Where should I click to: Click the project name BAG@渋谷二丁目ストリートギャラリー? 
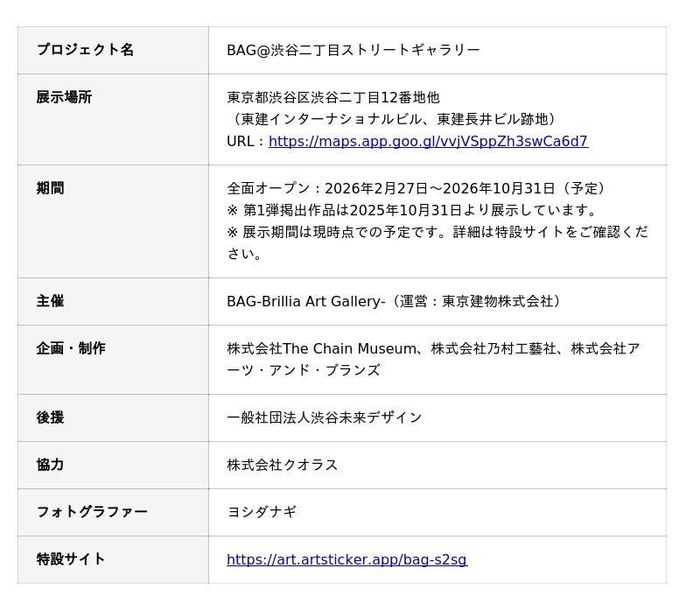pyautogui.click(x=353, y=50)
